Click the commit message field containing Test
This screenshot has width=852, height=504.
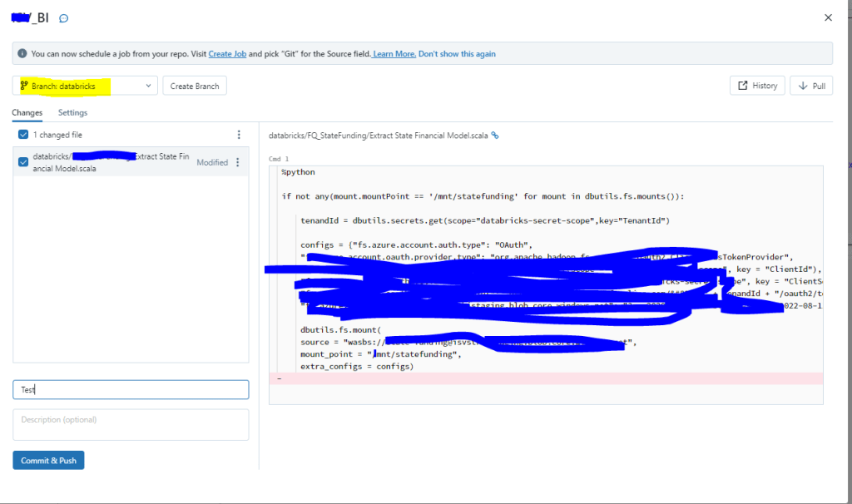click(x=131, y=389)
